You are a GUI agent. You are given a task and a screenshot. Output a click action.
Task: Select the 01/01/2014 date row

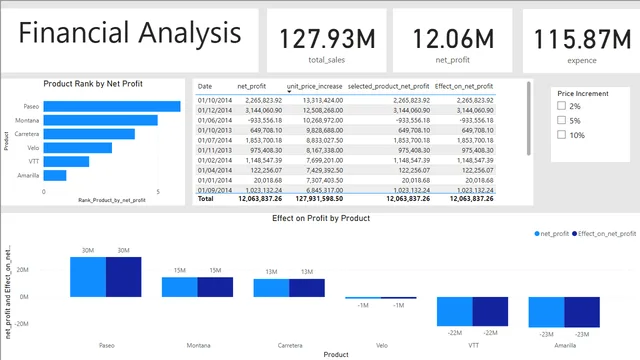click(345, 180)
